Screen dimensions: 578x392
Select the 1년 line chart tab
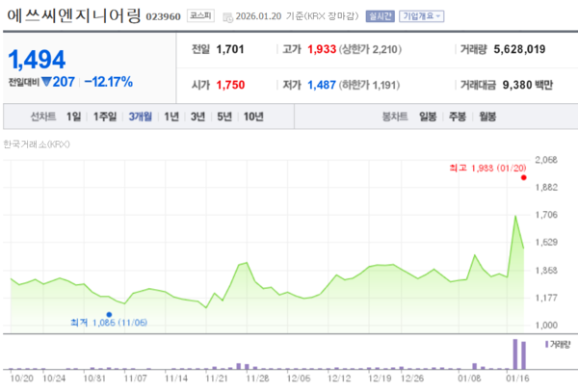click(171, 117)
